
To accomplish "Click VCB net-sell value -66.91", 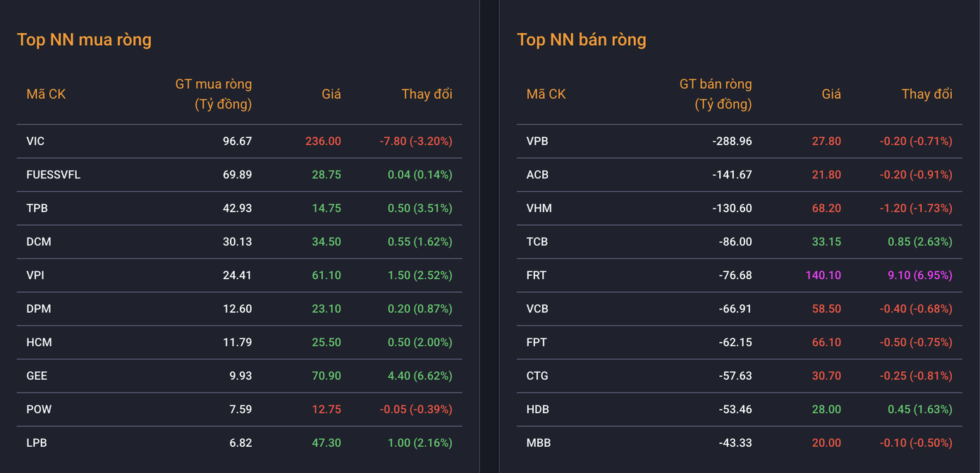I will (x=735, y=309).
